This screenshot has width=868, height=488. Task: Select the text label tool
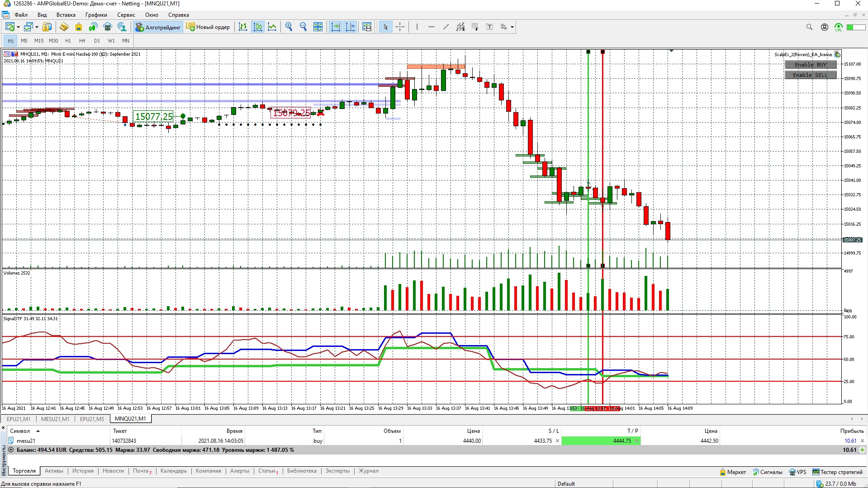coord(489,27)
